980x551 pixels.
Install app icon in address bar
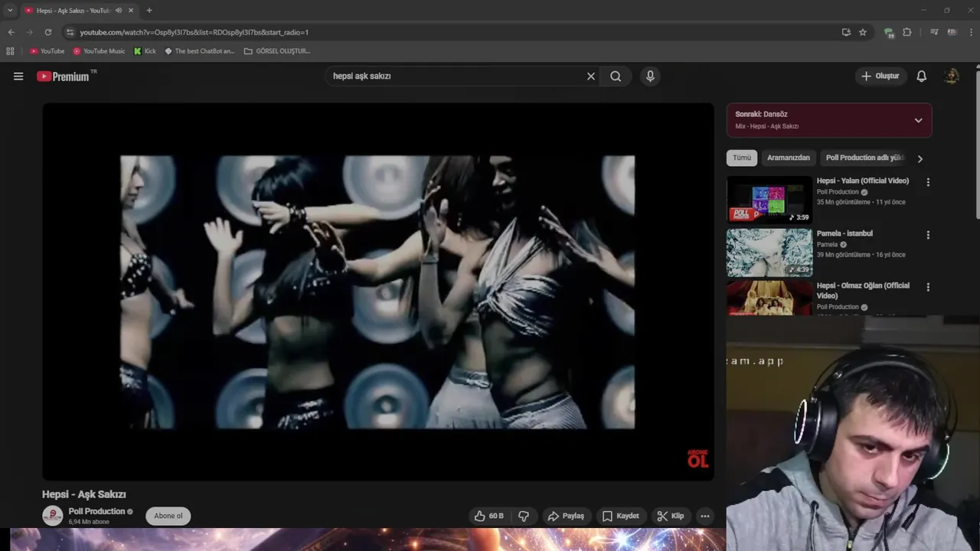846,32
